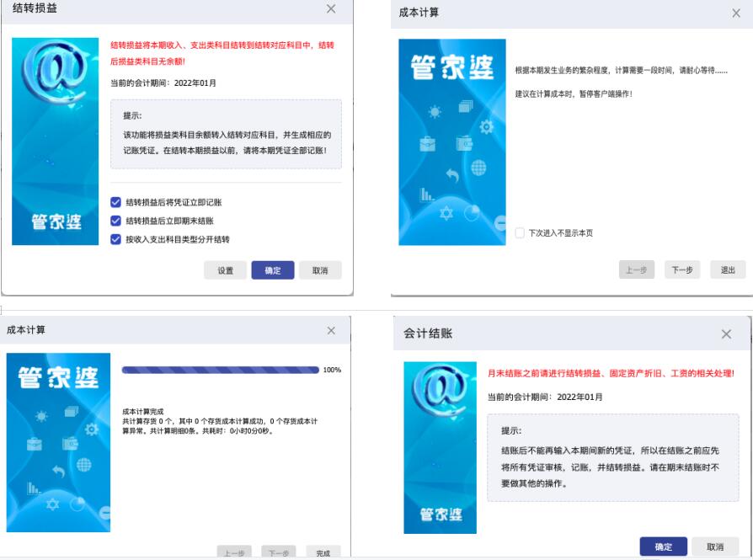Click the 100% cost calculation progress bar

221,370
